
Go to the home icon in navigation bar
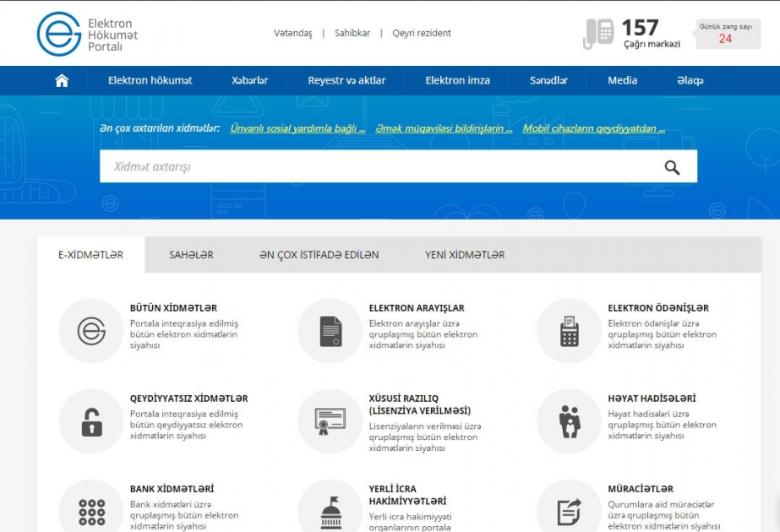click(x=62, y=80)
